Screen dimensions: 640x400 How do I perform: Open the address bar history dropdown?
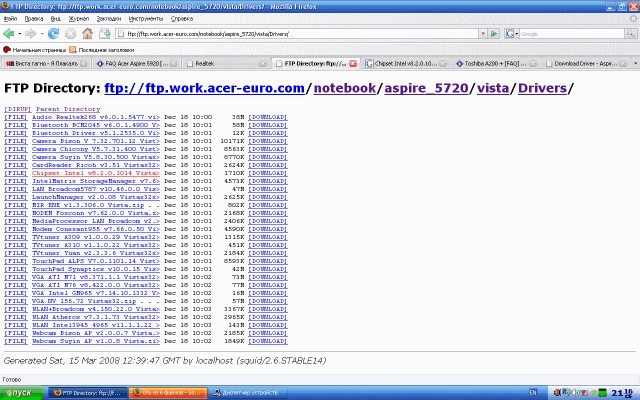(483, 34)
